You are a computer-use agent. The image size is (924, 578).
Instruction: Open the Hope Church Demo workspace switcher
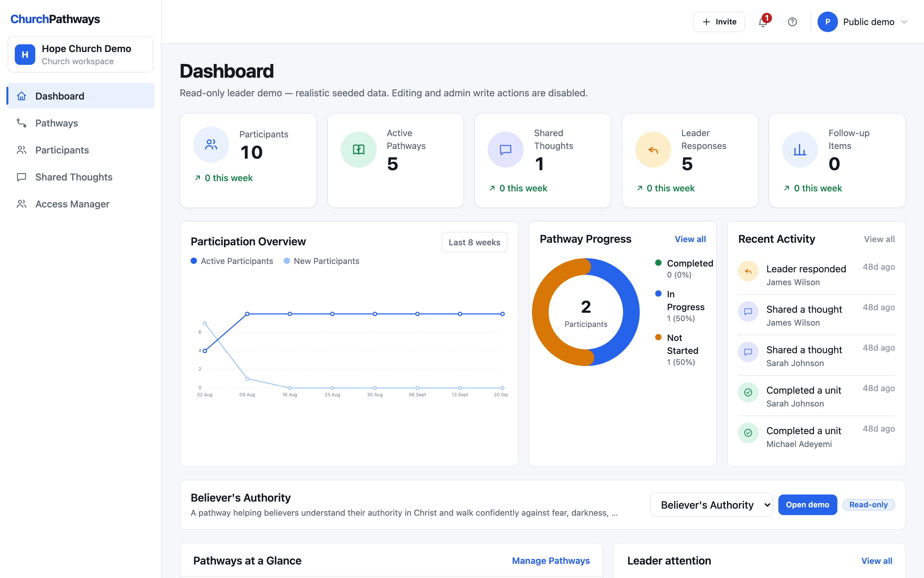click(x=81, y=54)
